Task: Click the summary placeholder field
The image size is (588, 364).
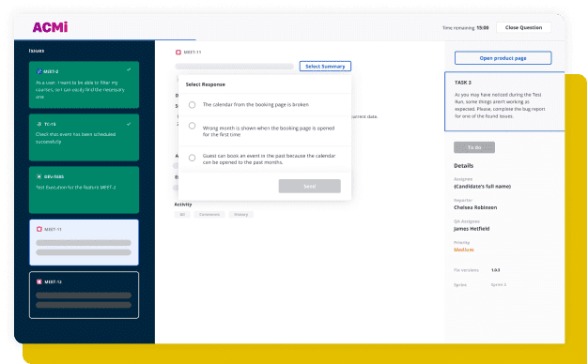Action: [235, 67]
